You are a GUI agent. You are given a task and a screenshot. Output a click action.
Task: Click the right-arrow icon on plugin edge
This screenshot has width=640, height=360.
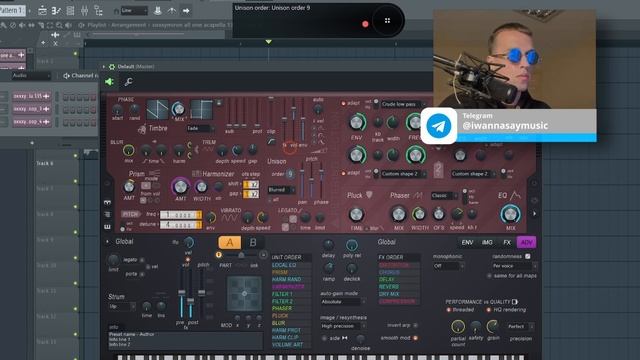[534, 213]
